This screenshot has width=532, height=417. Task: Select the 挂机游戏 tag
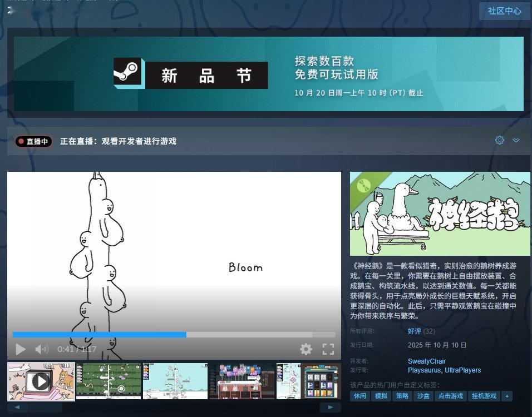tap(484, 396)
